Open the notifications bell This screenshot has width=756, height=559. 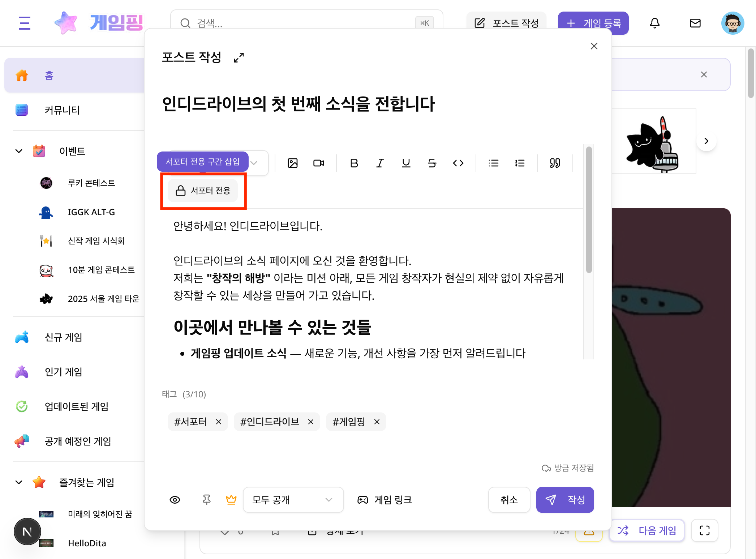655,23
